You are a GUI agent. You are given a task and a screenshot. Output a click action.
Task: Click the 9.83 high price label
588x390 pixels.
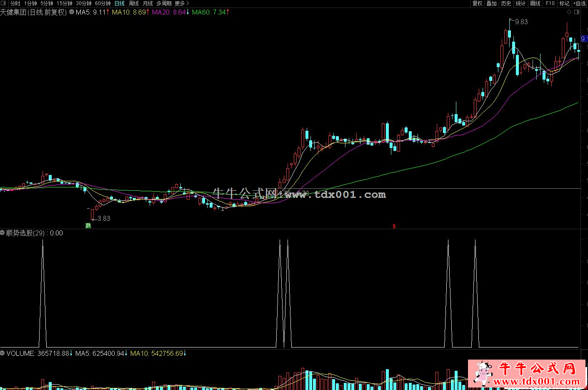point(521,22)
